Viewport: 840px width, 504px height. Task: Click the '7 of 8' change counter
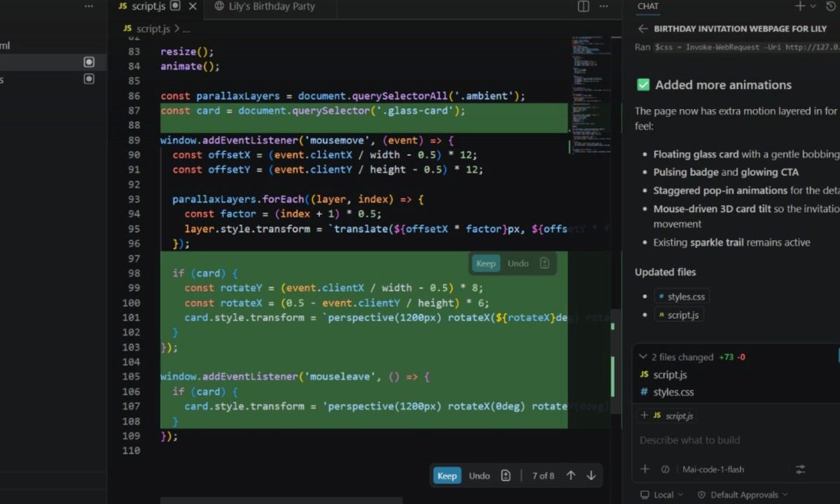click(x=543, y=475)
